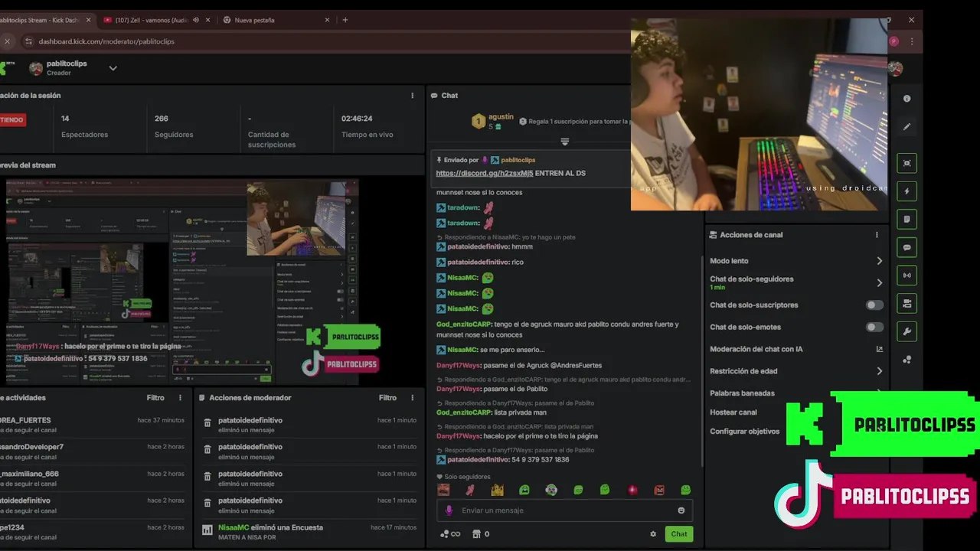980x551 pixels.
Task: Open the emoji picker in message box
Action: [x=681, y=510]
